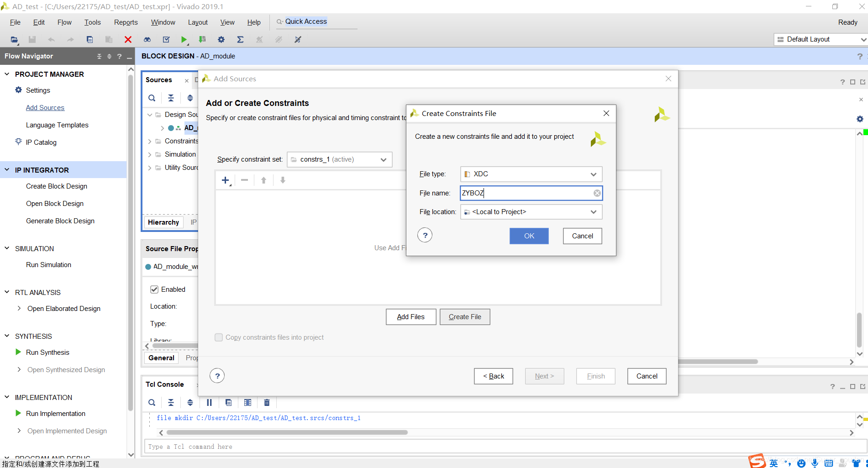
Task: Open the File menu
Action: point(15,22)
